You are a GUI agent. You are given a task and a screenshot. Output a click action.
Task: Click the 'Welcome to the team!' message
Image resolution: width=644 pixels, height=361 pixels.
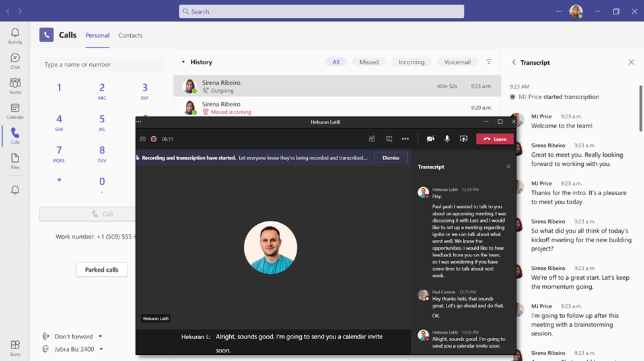point(561,126)
